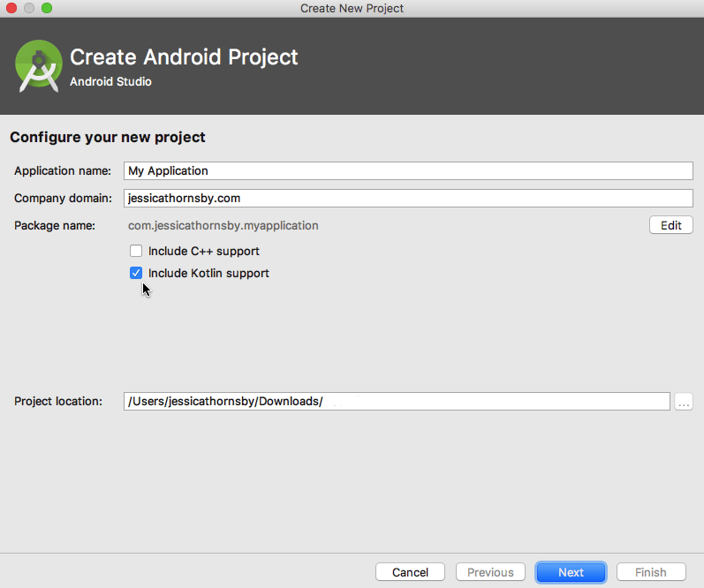Viewport: 704px width, 588px height.
Task: Uncheck Include Kotlin support checkbox
Action: (x=136, y=273)
